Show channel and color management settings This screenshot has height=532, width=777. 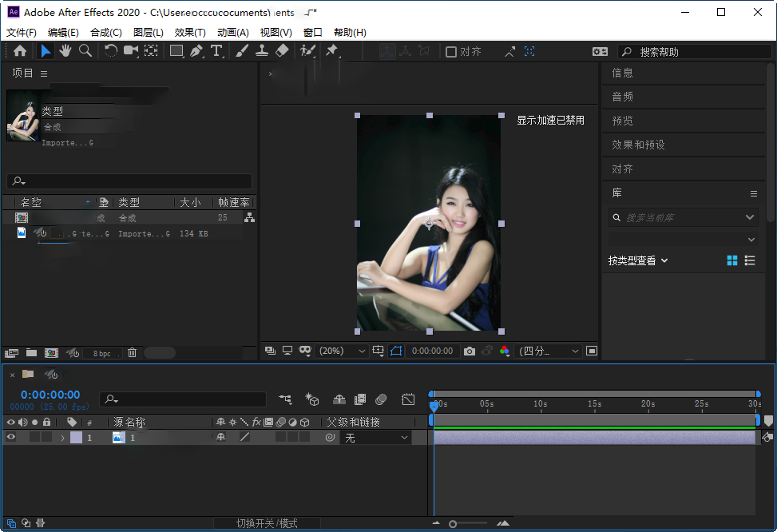pos(505,351)
